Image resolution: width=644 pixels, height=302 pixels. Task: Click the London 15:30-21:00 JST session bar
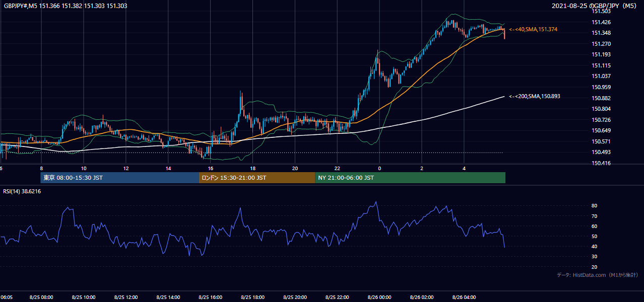tap(257, 178)
